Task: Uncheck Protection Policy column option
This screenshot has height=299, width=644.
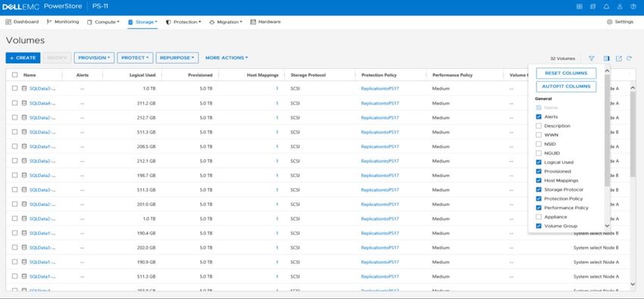Action: point(539,198)
